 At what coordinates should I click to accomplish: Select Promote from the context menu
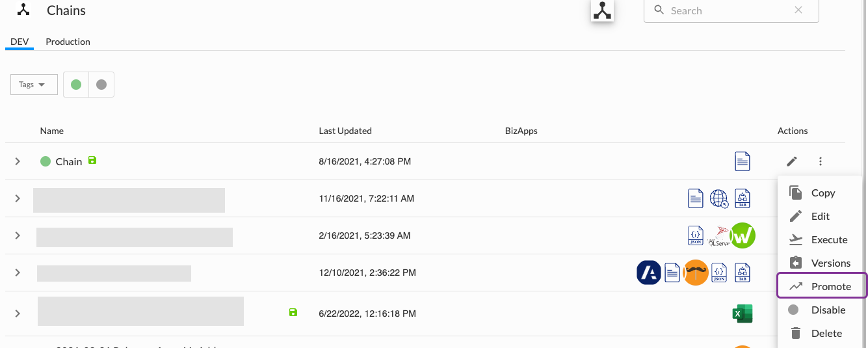tap(822, 286)
